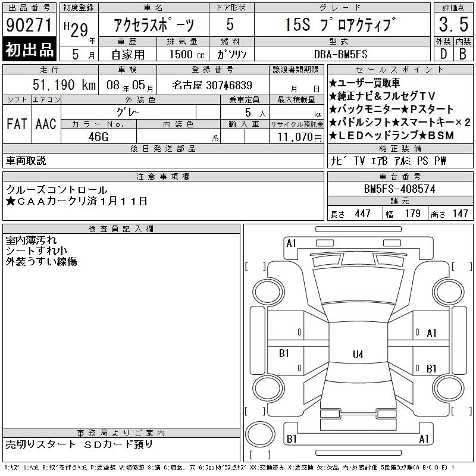Click note クルーズコントロール
The height and width of the screenshot is (476, 476).
point(57,190)
